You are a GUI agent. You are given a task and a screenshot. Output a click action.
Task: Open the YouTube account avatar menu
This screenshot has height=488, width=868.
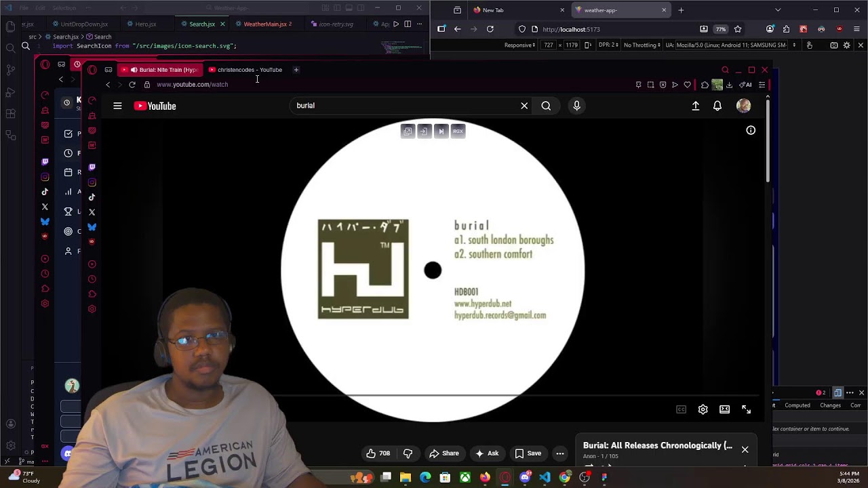[x=744, y=106]
